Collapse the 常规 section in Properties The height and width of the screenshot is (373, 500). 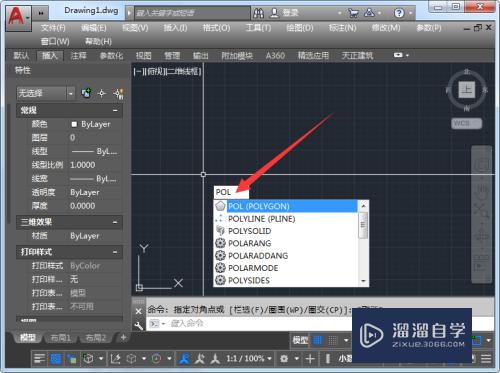115,110
